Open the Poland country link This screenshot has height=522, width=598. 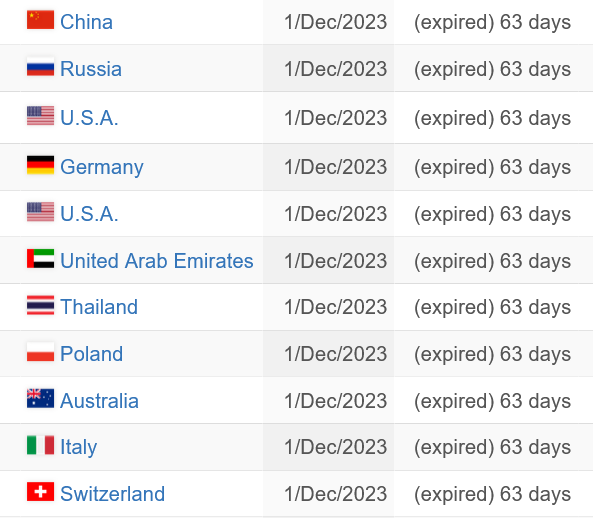(x=92, y=354)
